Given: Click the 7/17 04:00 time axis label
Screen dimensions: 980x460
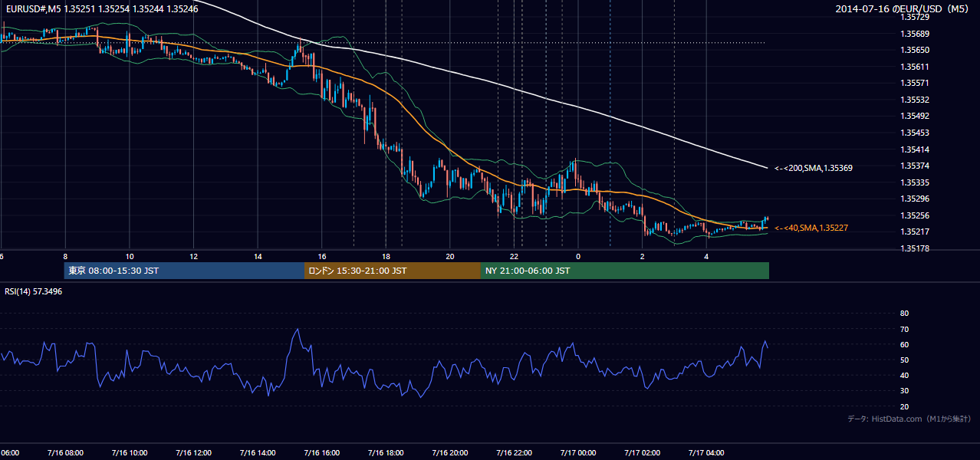Looking at the screenshot, I should point(706,452).
